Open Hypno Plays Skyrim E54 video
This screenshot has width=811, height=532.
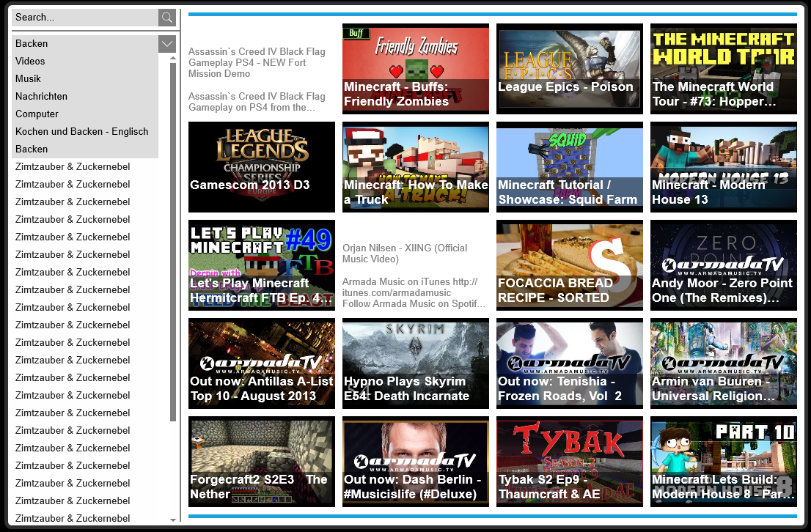point(416,363)
